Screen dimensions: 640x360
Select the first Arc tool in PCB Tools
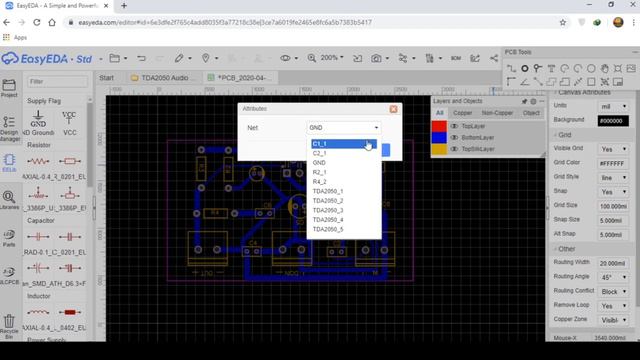564,68
